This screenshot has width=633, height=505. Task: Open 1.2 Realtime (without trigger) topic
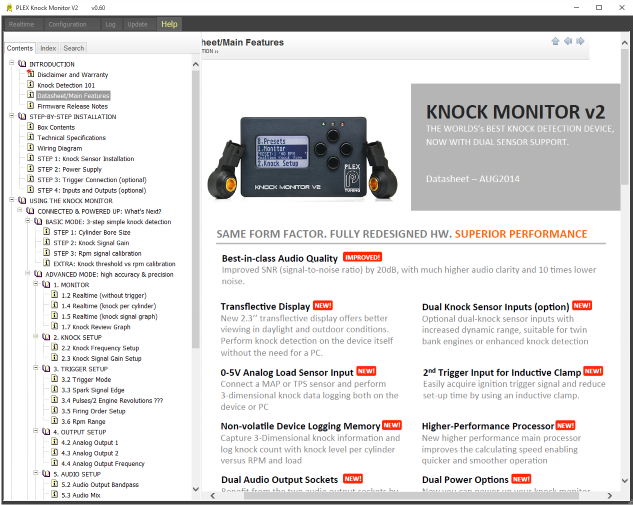coord(104,295)
